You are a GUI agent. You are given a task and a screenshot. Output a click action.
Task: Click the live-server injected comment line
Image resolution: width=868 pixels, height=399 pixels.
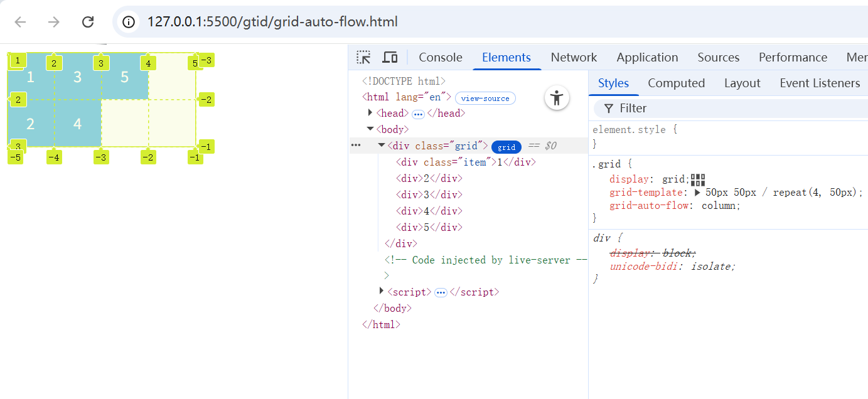(x=486, y=260)
